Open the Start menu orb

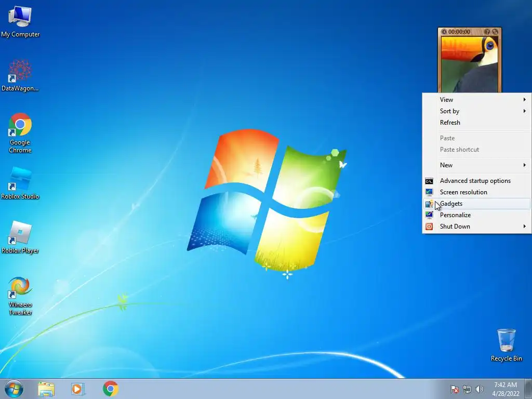[14, 389]
